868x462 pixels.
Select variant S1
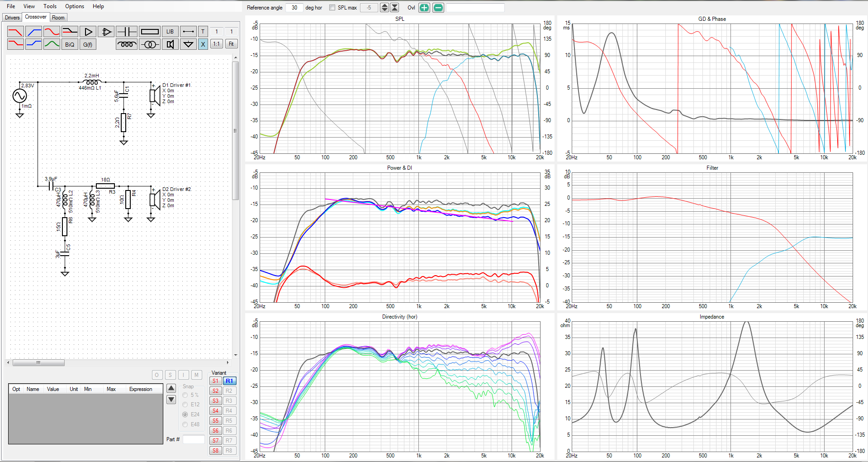[x=215, y=381]
